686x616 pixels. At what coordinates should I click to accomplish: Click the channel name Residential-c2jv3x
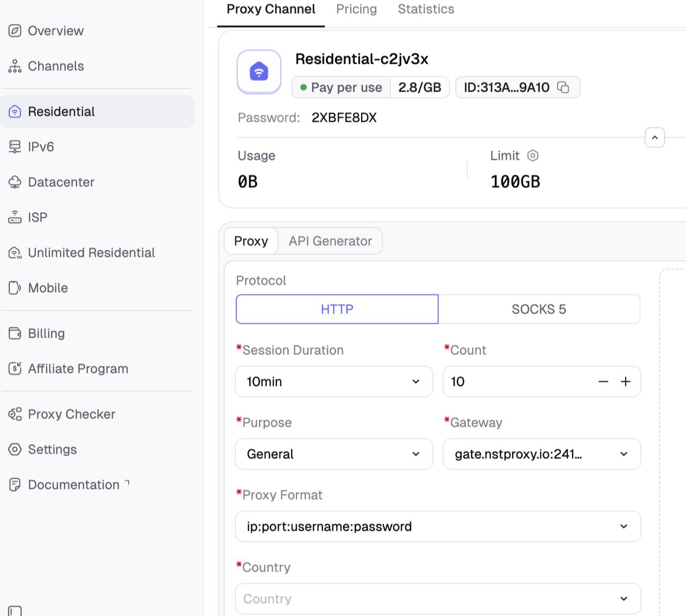362,59
